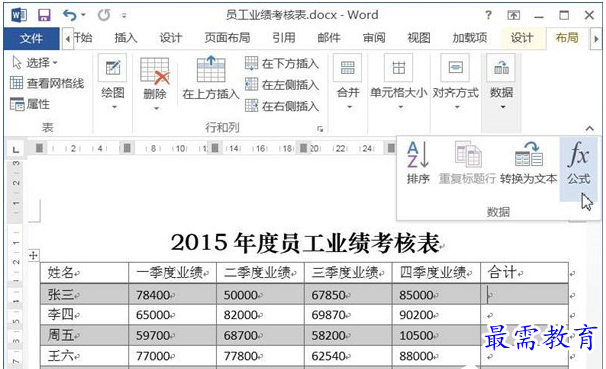Viewport: 606px width, 369px height.
Task: Click the cell containing 82000
Action: pos(260,315)
